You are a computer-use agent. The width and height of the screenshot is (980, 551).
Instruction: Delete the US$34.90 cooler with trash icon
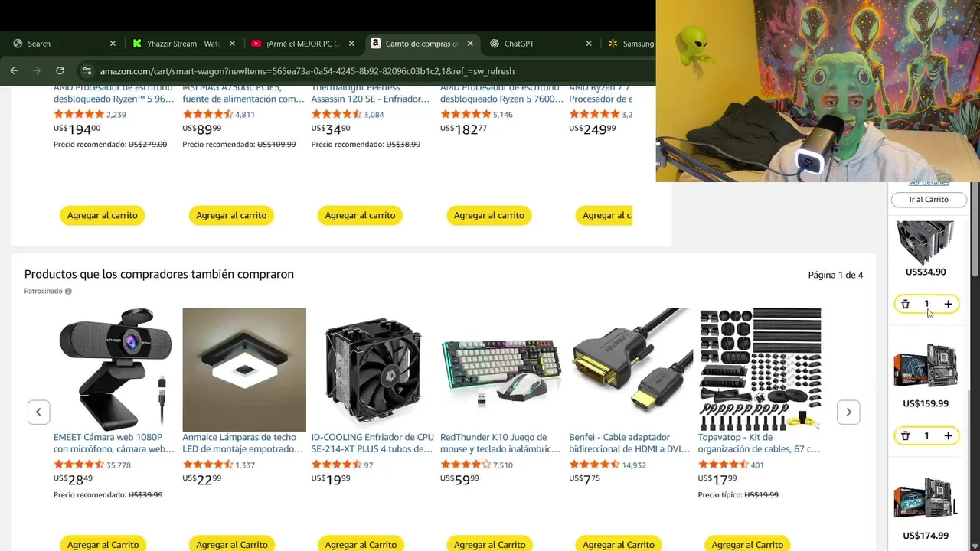pyautogui.click(x=905, y=305)
